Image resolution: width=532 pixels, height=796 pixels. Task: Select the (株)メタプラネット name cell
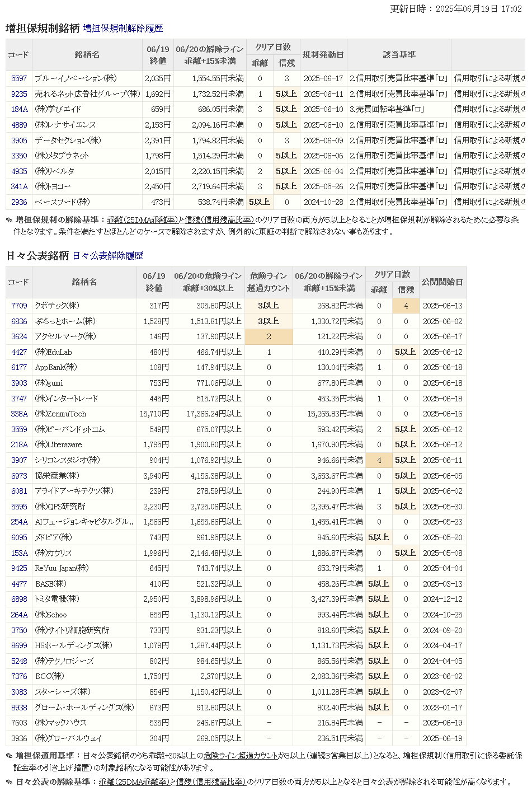click(87, 156)
